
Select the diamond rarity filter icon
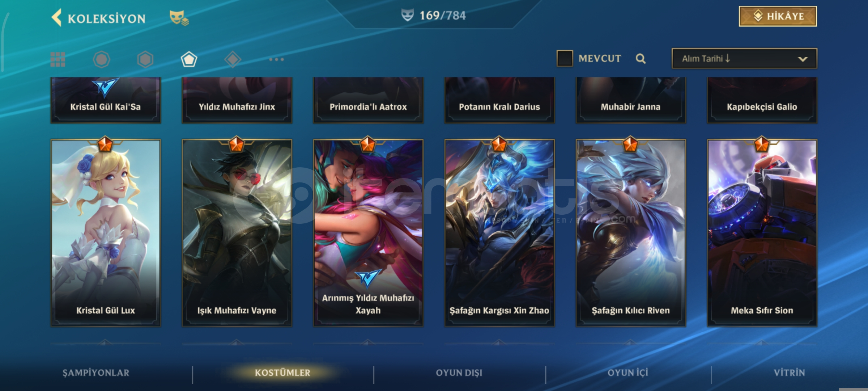click(233, 59)
